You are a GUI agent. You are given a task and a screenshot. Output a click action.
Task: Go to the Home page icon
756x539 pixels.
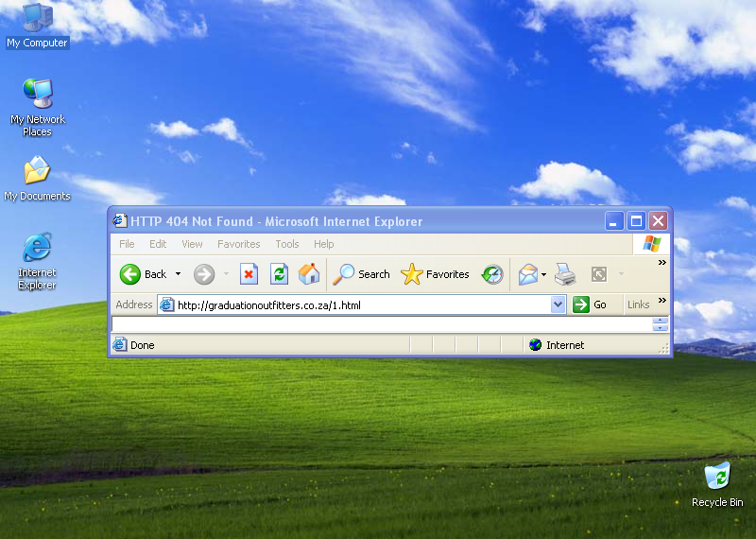pos(309,274)
